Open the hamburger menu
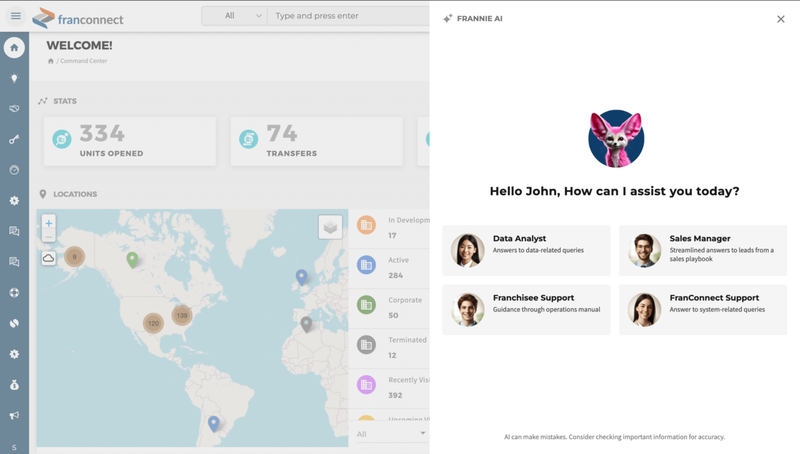 click(15, 16)
